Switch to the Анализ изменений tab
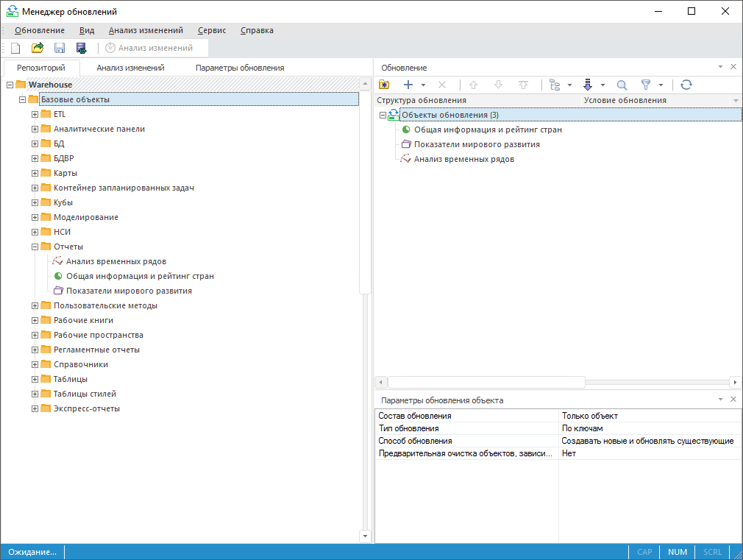743x560 pixels. (x=130, y=68)
